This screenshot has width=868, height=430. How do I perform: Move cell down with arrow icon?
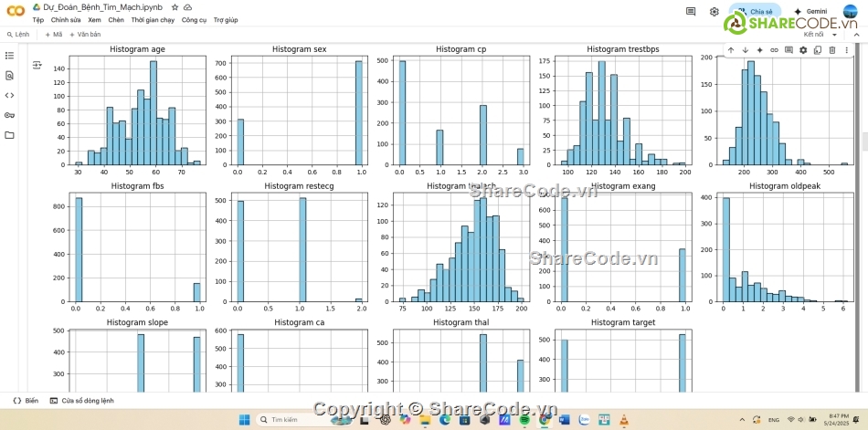[745, 50]
